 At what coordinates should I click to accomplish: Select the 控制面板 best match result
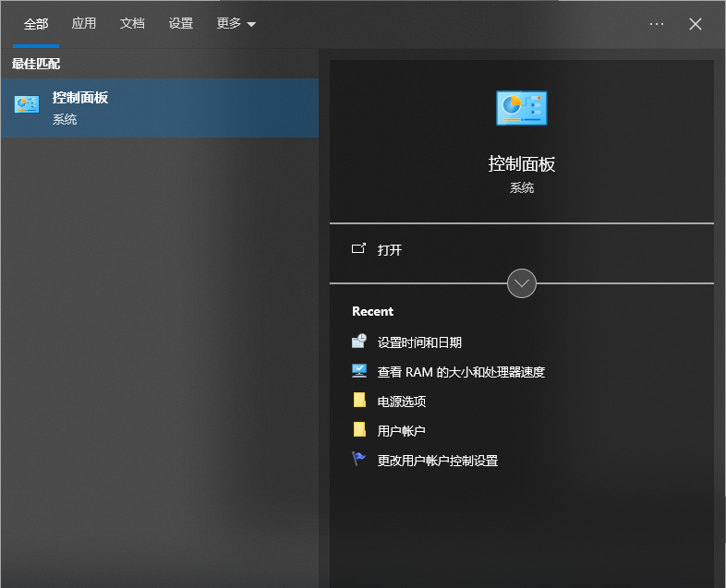click(x=159, y=108)
